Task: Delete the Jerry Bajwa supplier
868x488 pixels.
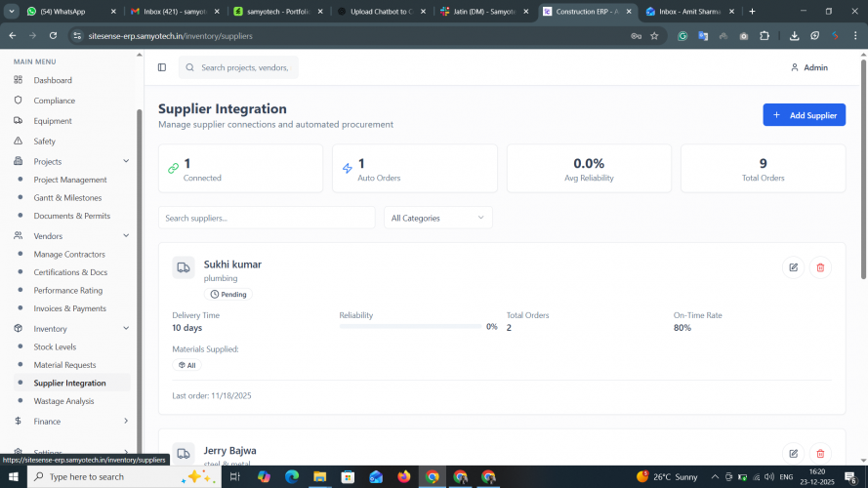Action: [x=820, y=454]
